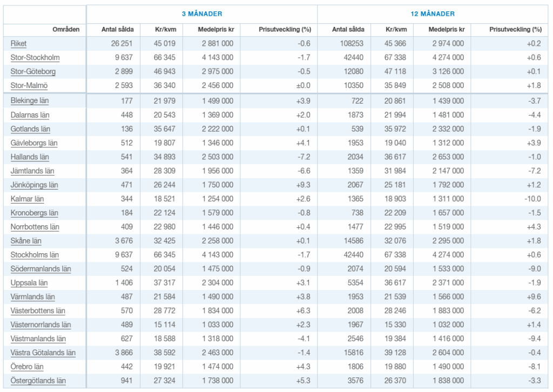The width and height of the screenshot is (553, 392).
Task: Click the Skåne län link
Action: point(26,241)
